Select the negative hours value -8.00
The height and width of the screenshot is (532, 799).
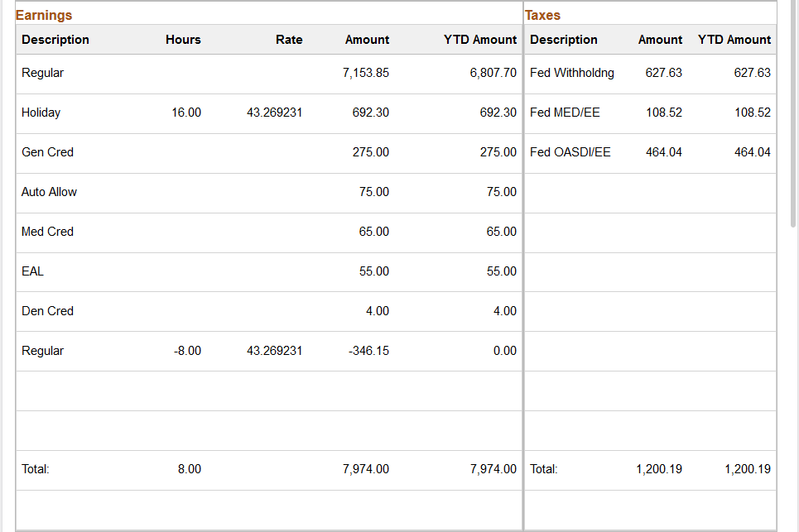(187, 351)
